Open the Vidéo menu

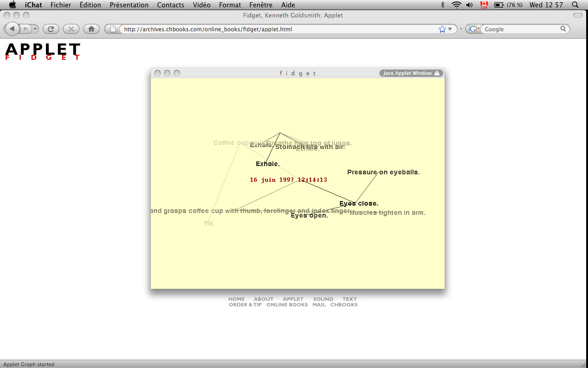pyautogui.click(x=202, y=5)
